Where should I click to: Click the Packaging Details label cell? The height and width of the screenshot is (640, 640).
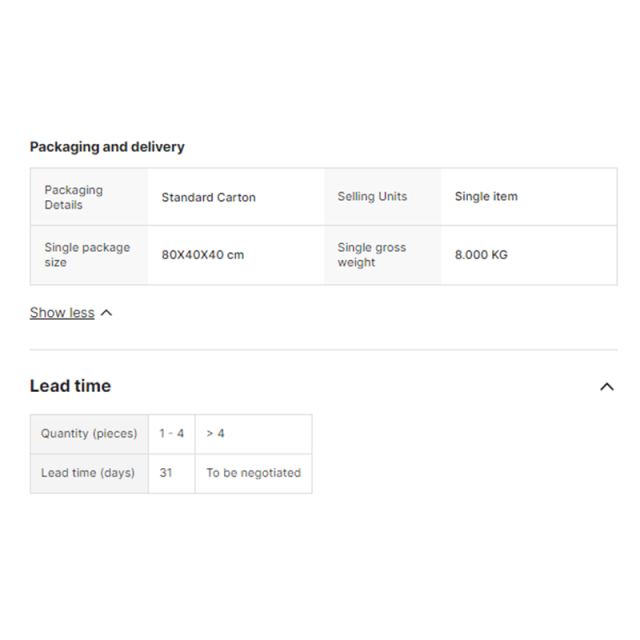89,197
